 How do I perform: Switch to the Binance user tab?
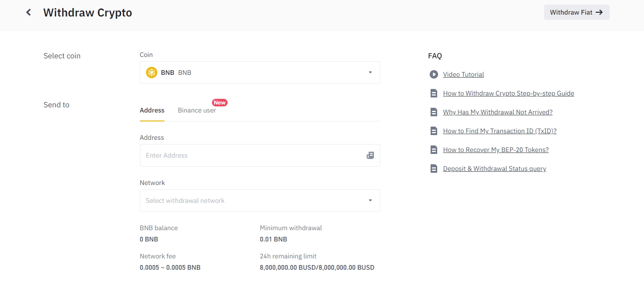pyautogui.click(x=196, y=110)
